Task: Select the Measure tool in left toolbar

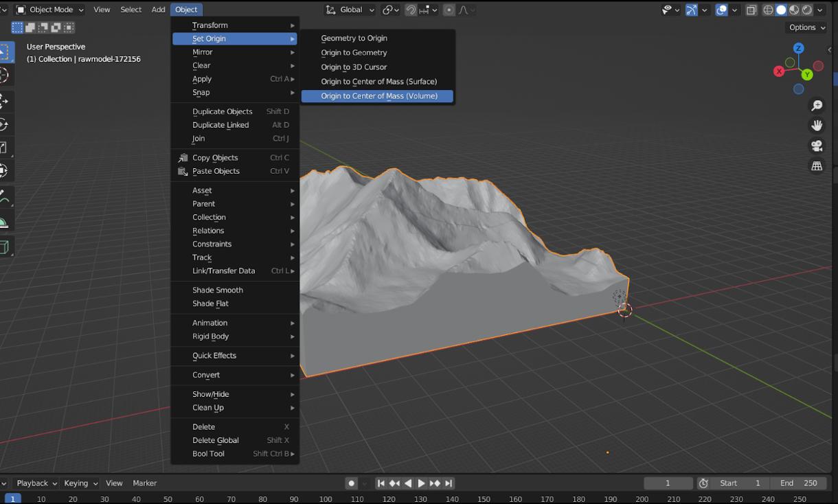Action: (x=4, y=222)
